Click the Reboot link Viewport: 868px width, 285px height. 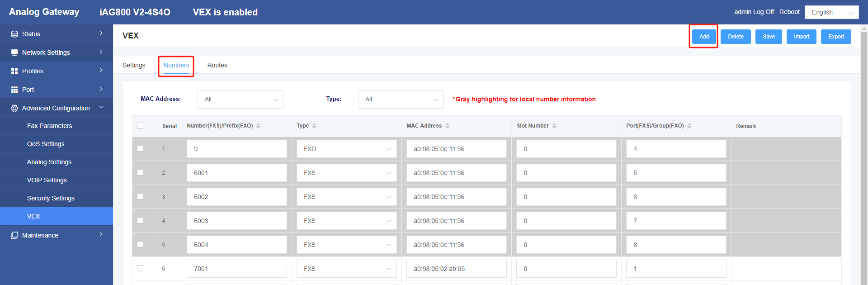click(789, 12)
